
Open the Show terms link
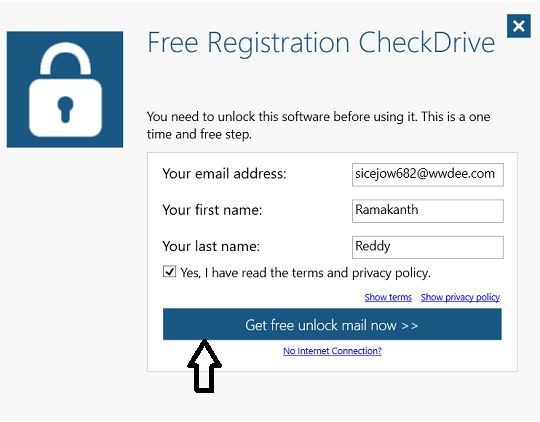click(x=388, y=297)
